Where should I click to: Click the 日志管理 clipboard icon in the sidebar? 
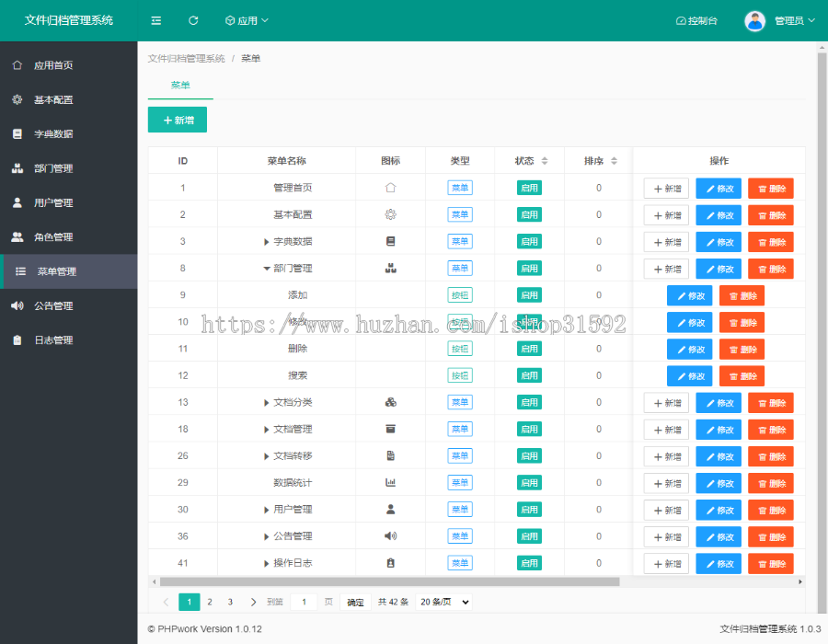[17, 340]
